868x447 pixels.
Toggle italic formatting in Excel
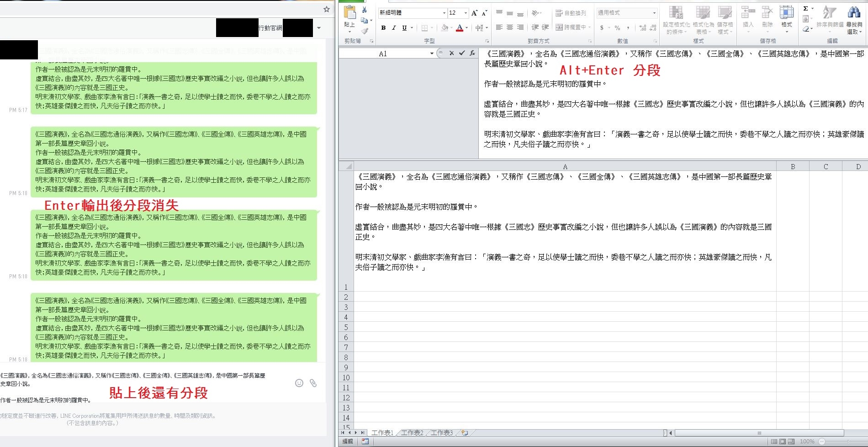click(x=394, y=28)
